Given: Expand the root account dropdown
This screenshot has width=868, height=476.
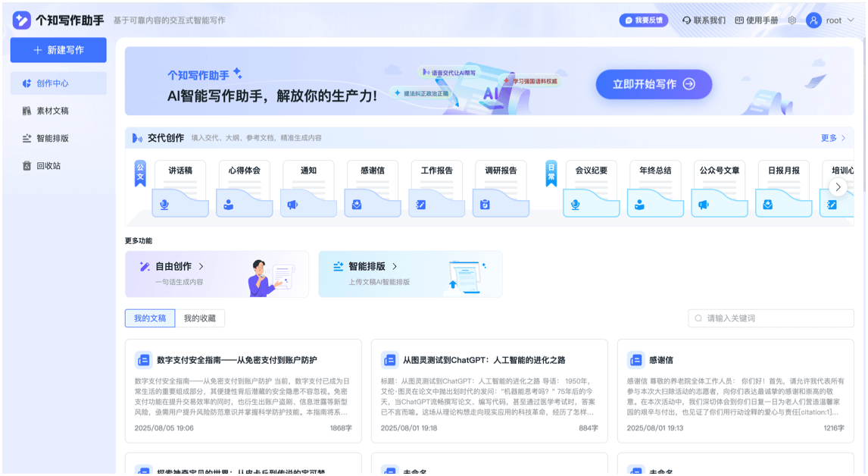Looking at the screenshot, I should tap(850, 20).
